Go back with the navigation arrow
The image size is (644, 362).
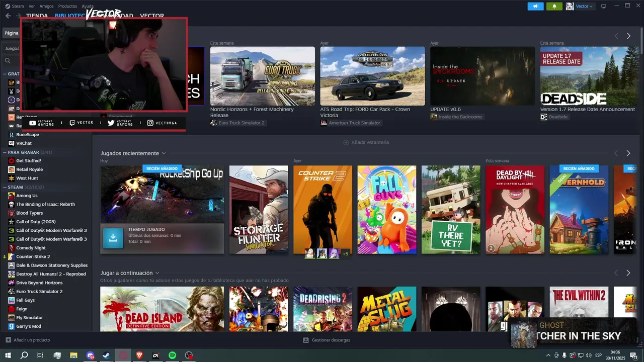point(8,16)
